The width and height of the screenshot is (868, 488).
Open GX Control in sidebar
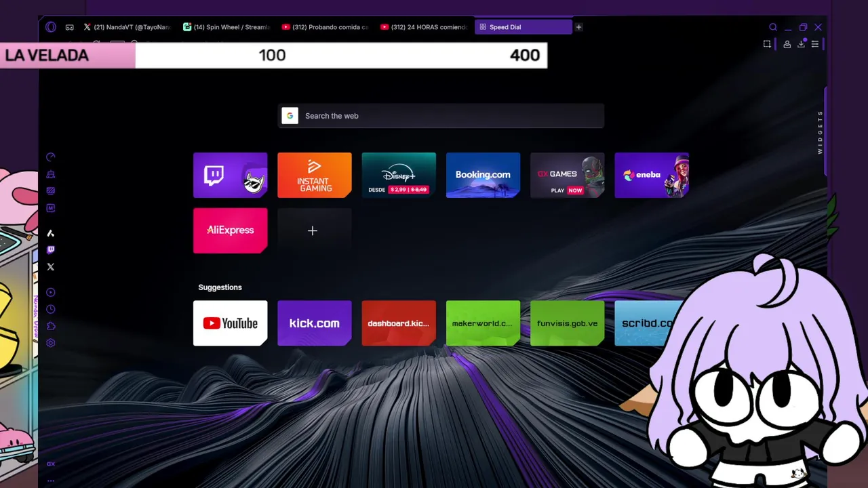51,157
